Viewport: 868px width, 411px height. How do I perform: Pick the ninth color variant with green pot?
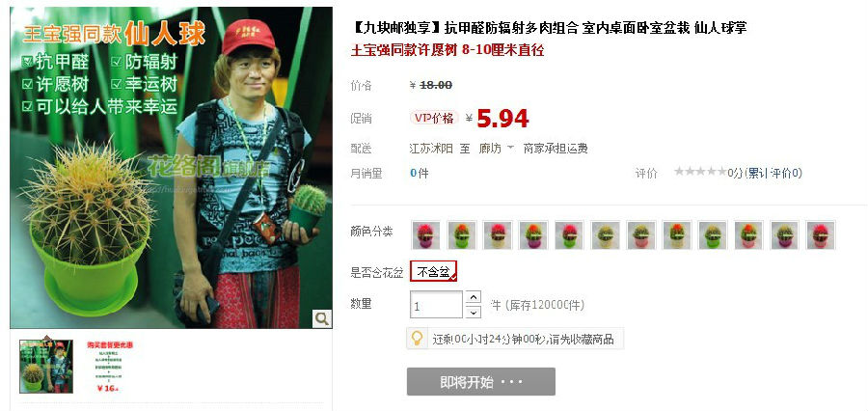(x=713, y=234)
